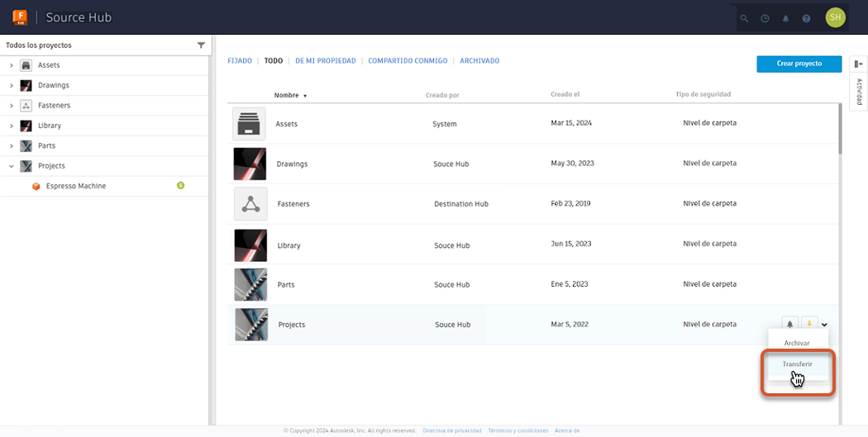Click the Assets icon in sidebar tree

26,65
